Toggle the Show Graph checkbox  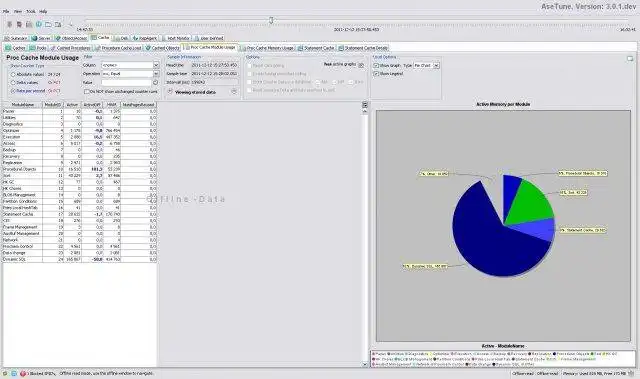click(376, 65)
